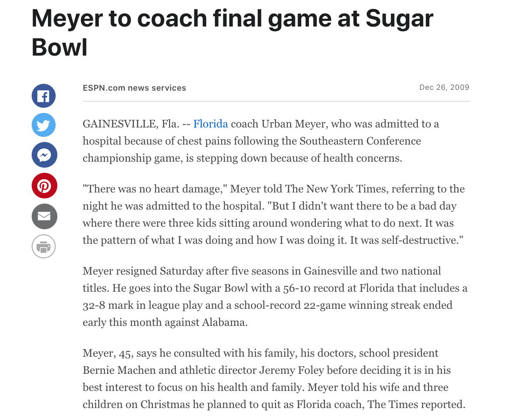The image size is (529, 420).
Task: Click the GAINESVILLE, Fla. dateline text
Action: click(131, 124)
